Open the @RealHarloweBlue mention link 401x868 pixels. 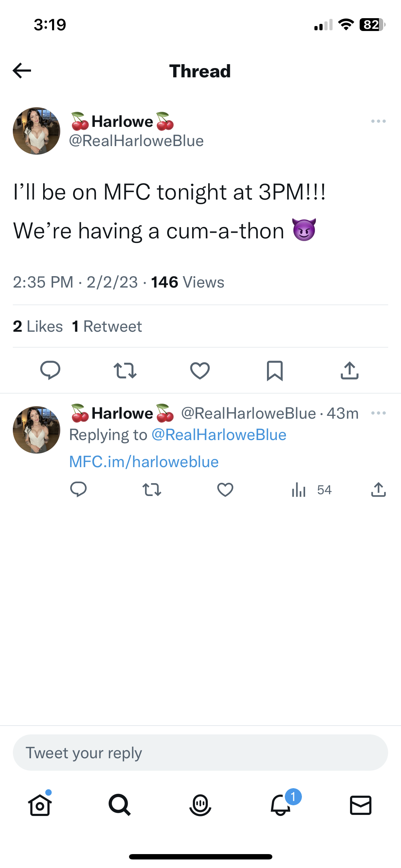[x=219, y=435]
